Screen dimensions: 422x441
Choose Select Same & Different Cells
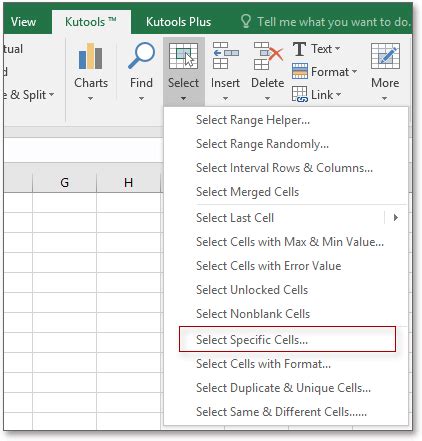[x=286, y=412]
